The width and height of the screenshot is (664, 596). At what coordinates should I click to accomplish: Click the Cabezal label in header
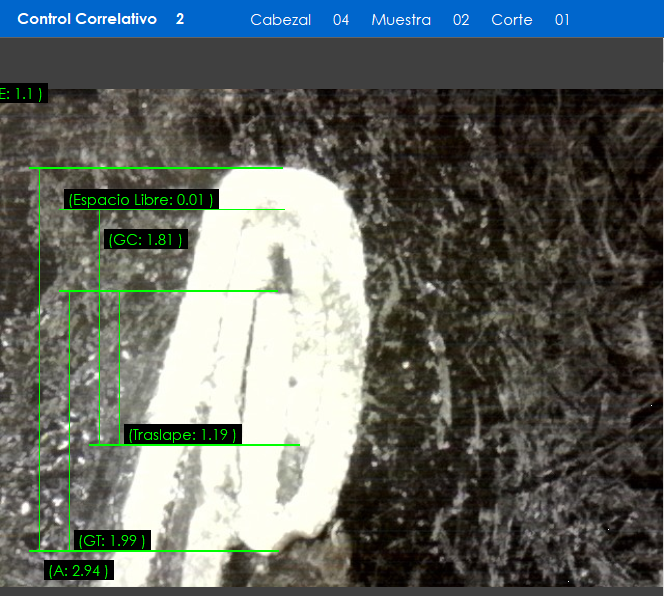coord(280,20)
